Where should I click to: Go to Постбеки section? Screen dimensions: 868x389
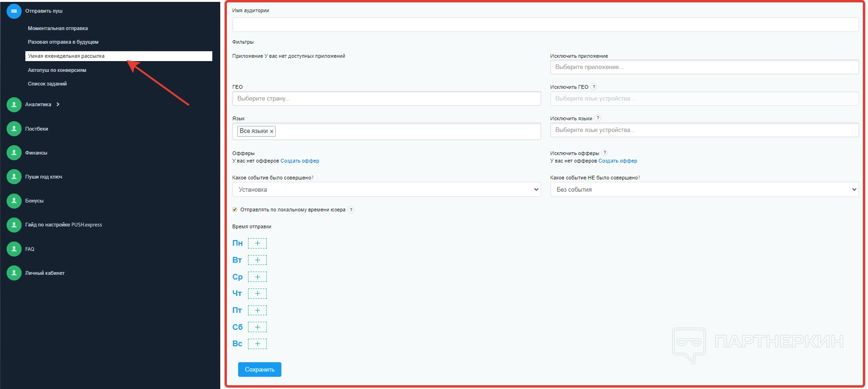click(x=37, y=129)
